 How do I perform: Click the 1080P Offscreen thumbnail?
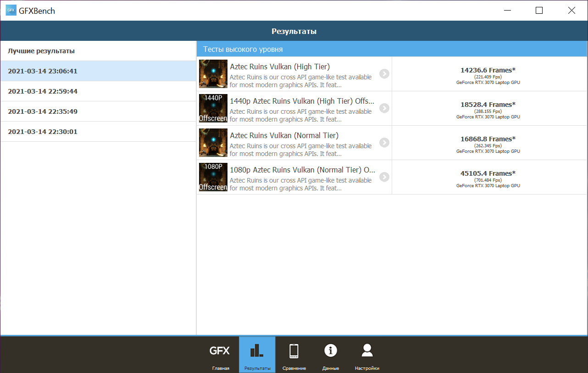(213, 177)
